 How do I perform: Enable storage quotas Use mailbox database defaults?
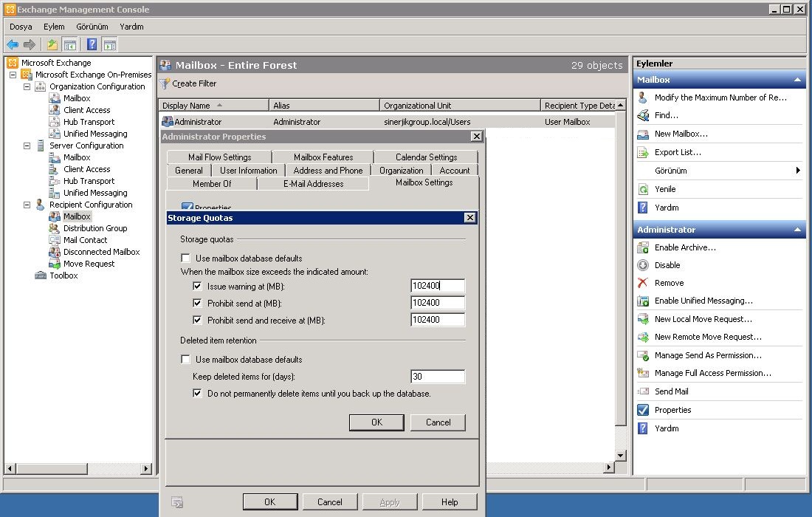(185, 258)
